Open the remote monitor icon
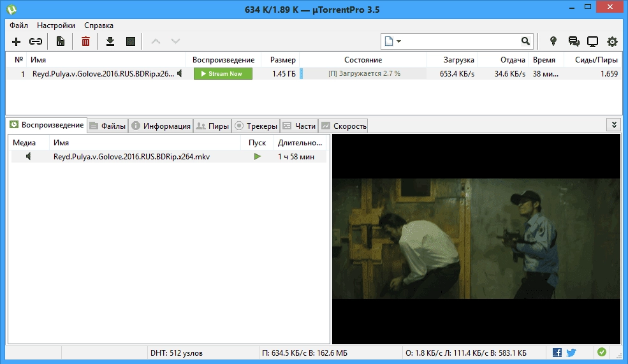The width and height of the screenshot is (628, 364). 592,41
